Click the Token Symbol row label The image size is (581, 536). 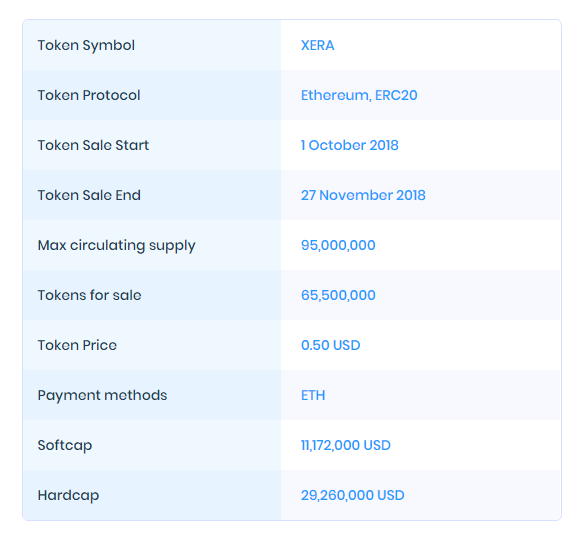86,46
